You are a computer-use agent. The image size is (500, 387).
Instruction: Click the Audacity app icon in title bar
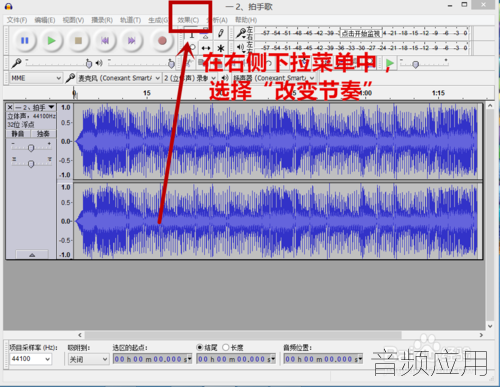pyautogui.click(x=8, y=6)
